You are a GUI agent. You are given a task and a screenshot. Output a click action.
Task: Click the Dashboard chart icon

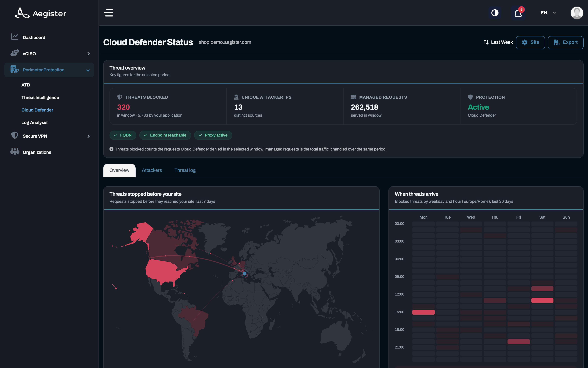tap(15, 37)
